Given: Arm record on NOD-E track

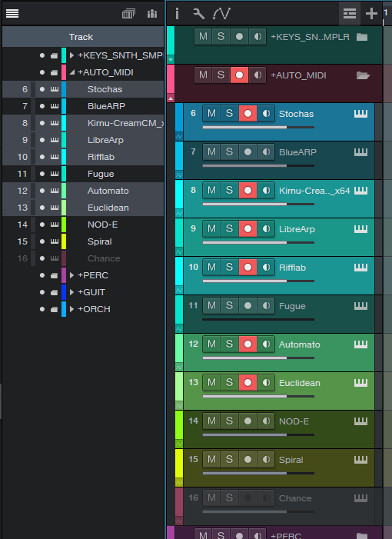Looking at the screenshot, I should coord(247,421).
